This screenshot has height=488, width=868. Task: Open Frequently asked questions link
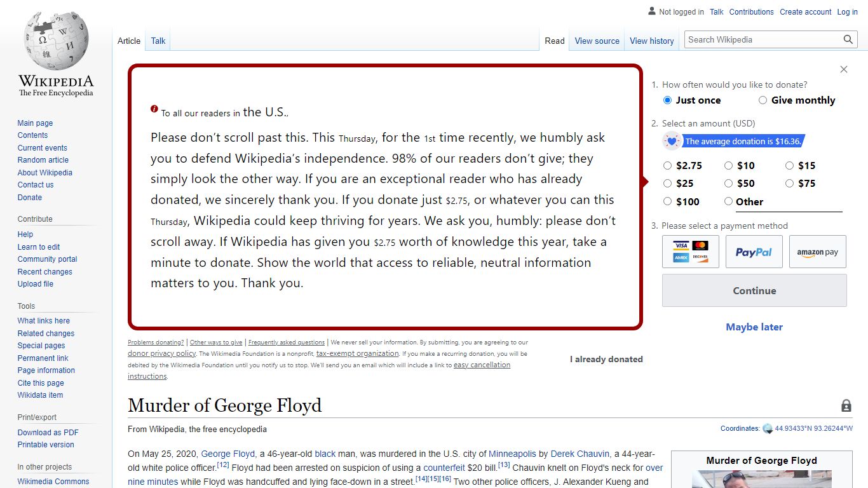pos(287,342)
